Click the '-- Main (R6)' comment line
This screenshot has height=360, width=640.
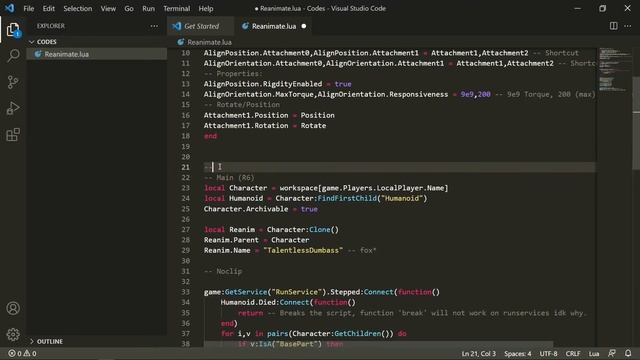click(x=229, y=178)
